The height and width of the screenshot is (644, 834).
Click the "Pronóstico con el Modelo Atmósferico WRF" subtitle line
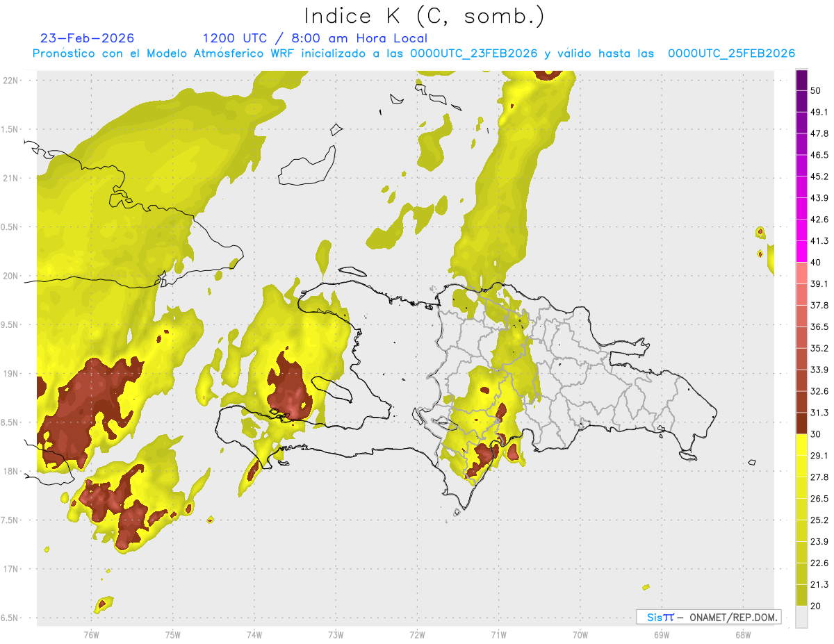[414, 53]
